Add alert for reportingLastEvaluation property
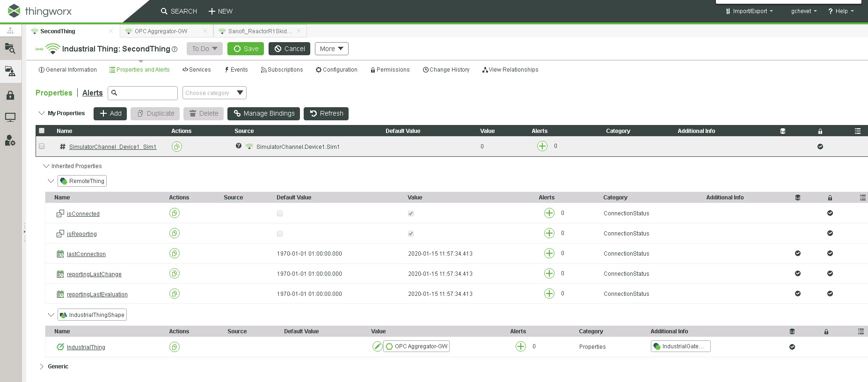The height and width of the screenshot is (382, 868). (549, 294)
